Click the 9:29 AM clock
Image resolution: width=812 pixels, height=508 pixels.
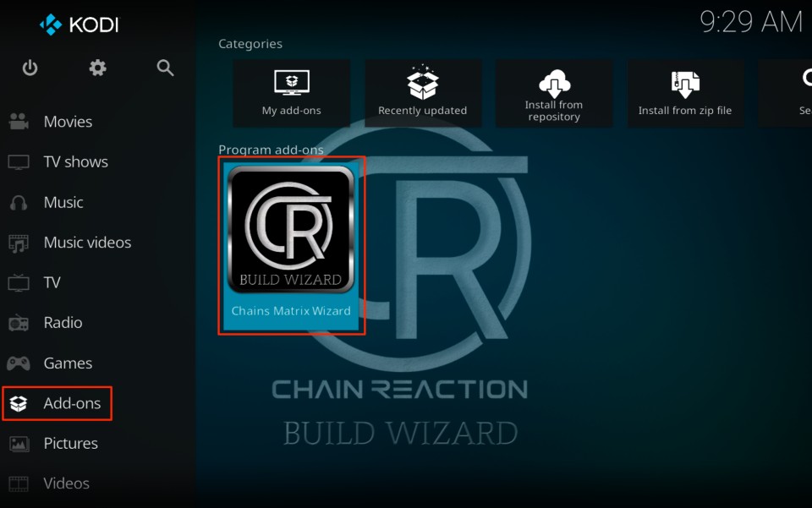point(751,22)
